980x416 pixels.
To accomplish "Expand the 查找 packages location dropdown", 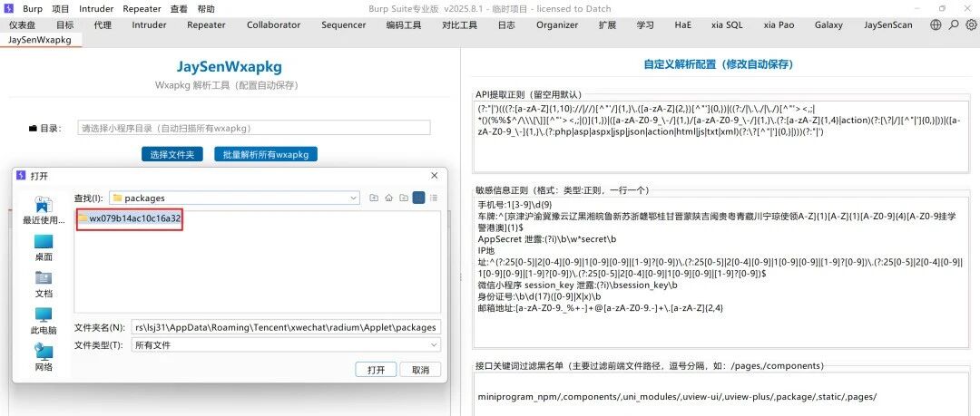I will [x=354, y=198].
